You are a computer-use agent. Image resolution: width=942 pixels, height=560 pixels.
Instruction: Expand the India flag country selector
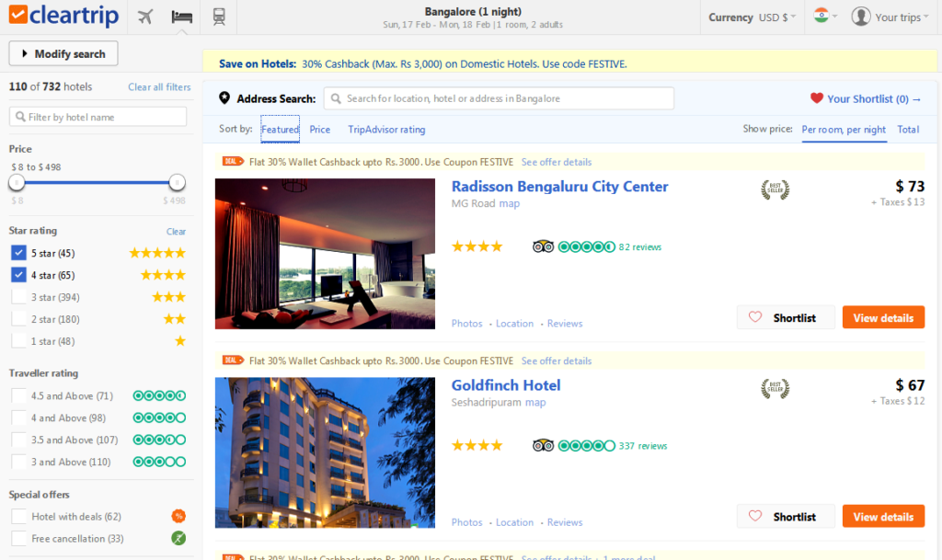point(825,17)
